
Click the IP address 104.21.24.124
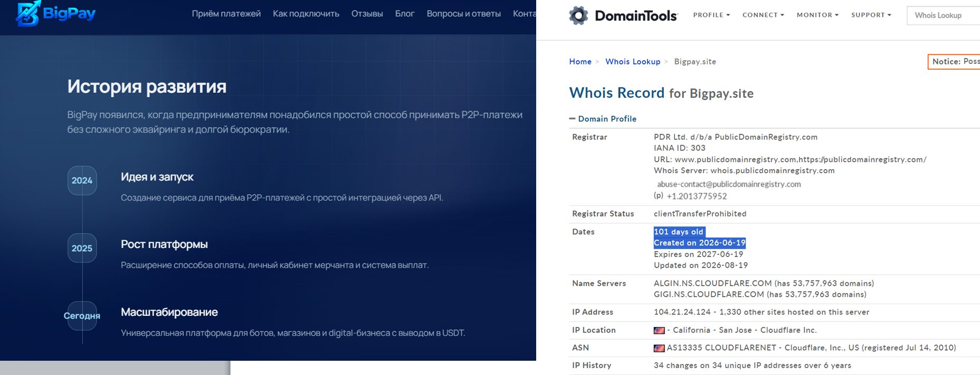coord(682,312)
